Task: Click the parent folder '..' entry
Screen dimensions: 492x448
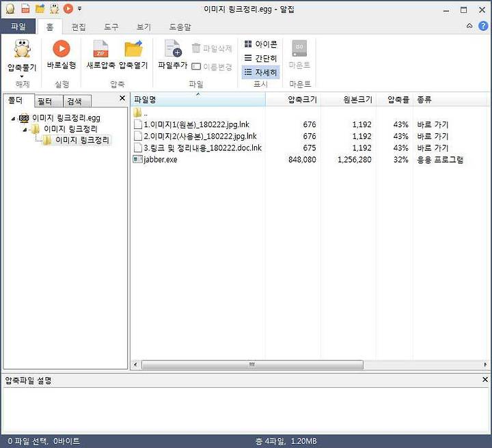Action: (141, 113)
